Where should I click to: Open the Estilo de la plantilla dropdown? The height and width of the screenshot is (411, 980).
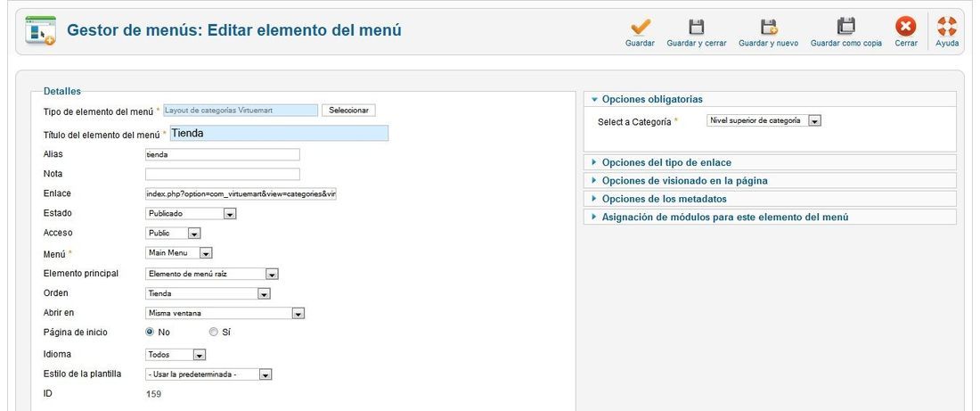pos(208,374)
